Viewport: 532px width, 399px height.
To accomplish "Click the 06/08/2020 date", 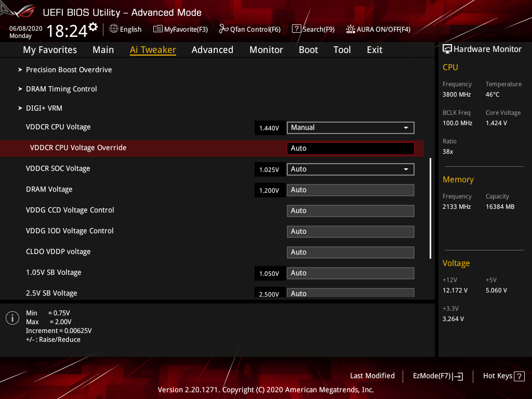I will click(26, 29).
